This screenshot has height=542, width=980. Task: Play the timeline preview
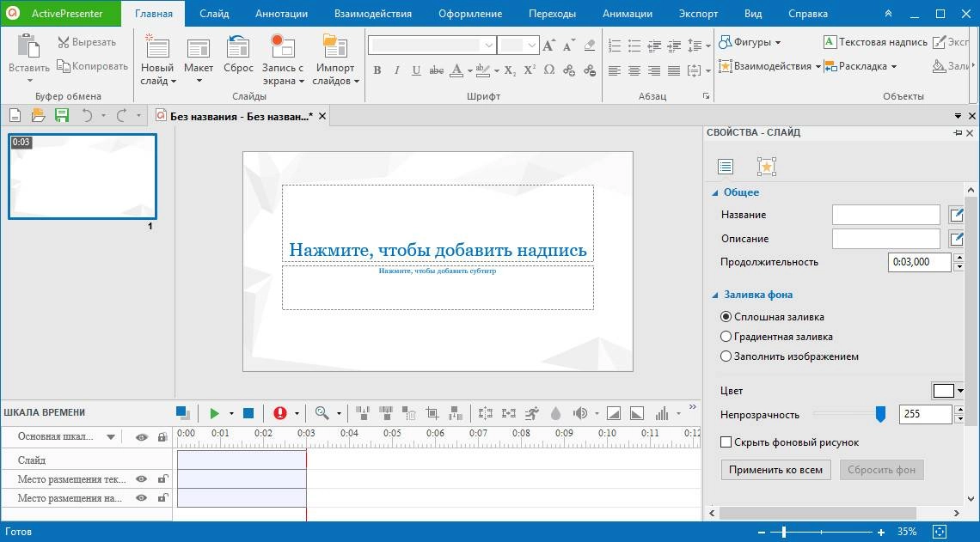coord(214,413)
